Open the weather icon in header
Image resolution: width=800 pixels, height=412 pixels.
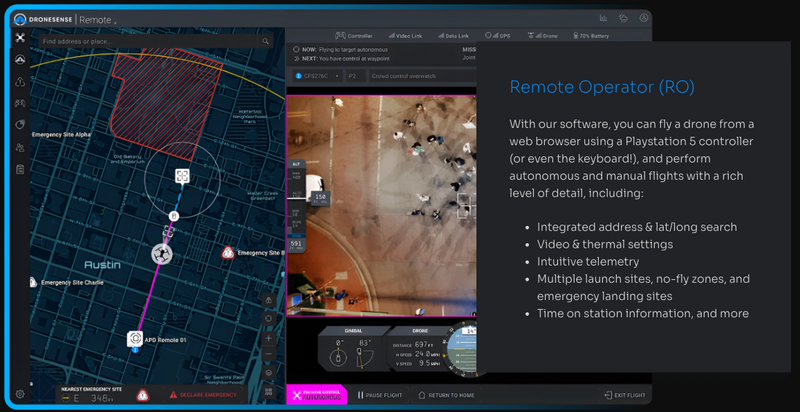(623, 18)
